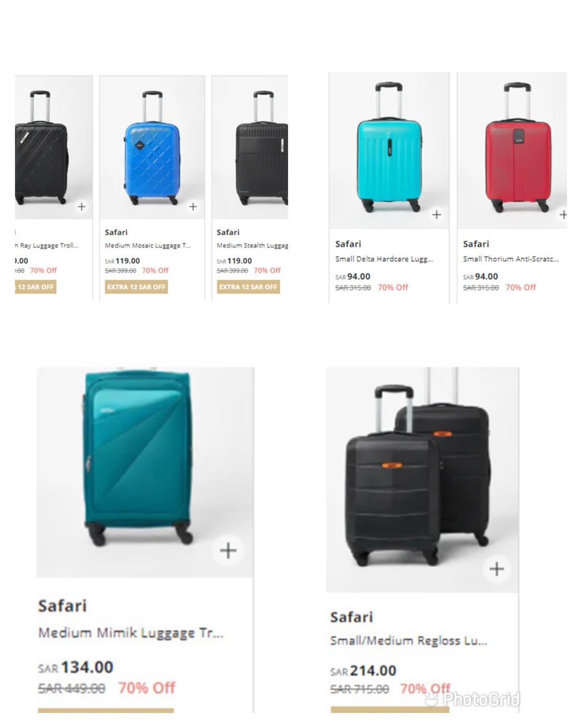Screen dimensions: 582x728
Task: Open the black Stealth suitcase image
Action: click(x=250, y=147)
